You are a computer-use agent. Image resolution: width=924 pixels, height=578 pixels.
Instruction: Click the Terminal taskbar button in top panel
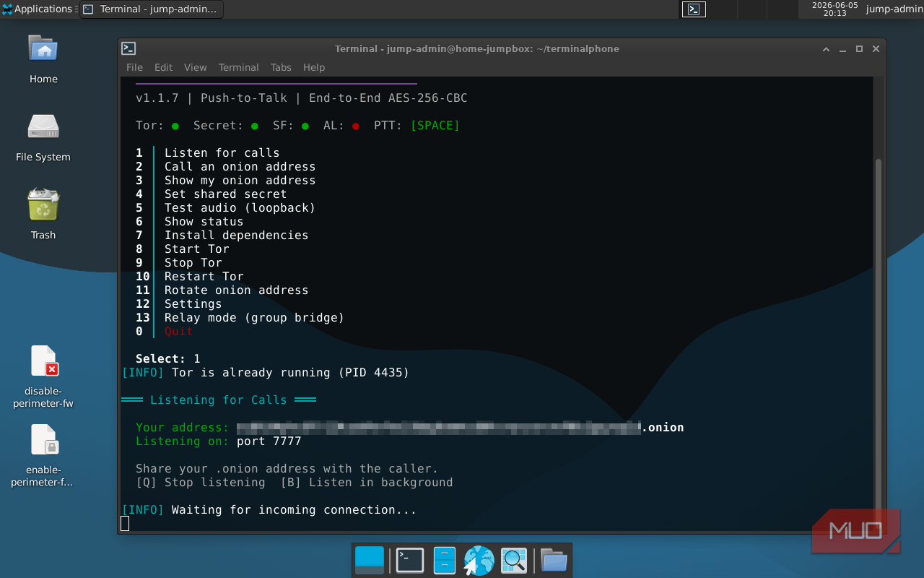click(x=152, y=9)
